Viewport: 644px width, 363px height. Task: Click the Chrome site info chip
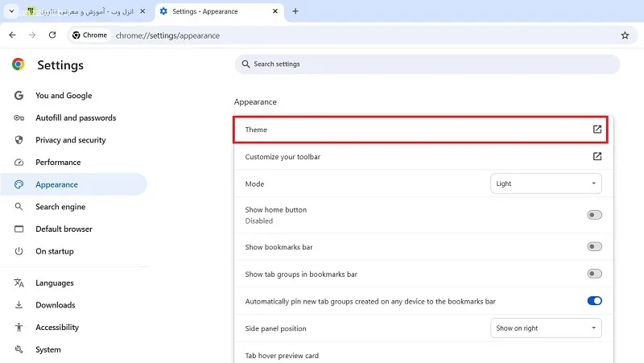tap(89, 35)
